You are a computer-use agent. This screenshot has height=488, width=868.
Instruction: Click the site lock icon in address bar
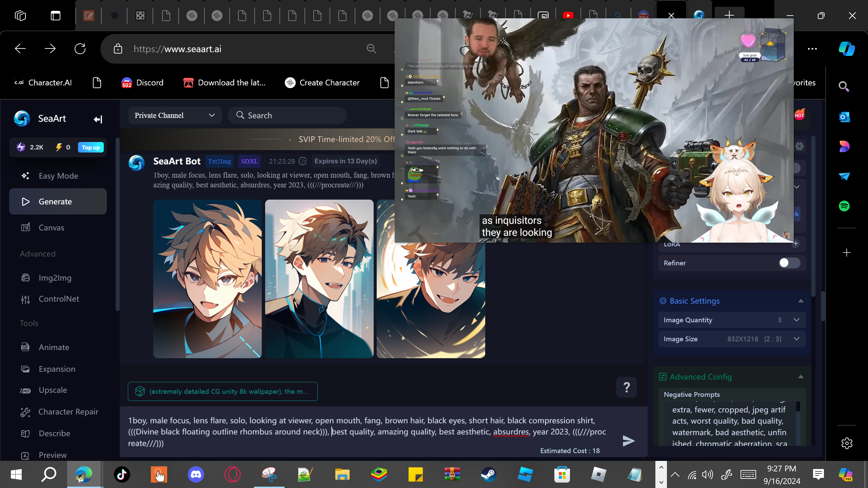click(x=118, y=49)
